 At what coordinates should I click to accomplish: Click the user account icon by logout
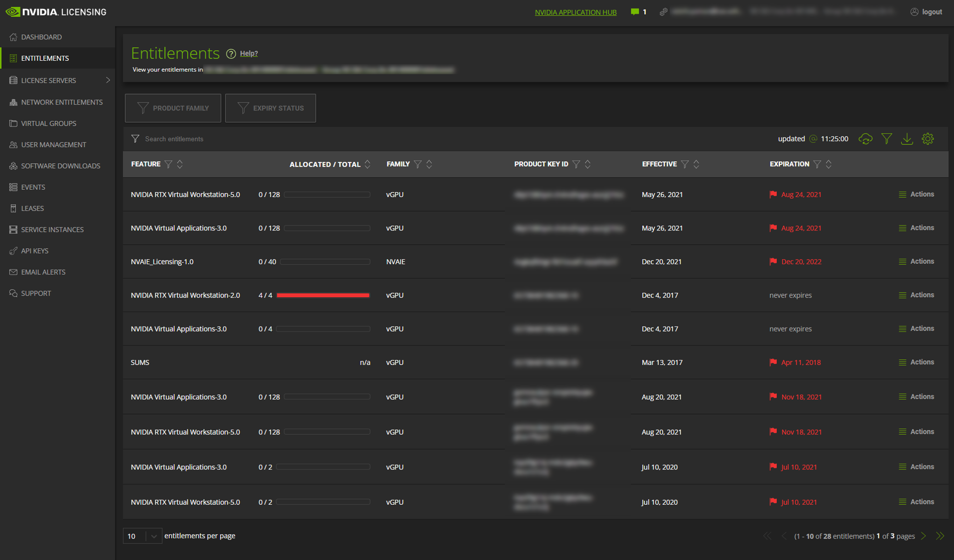click(x=914, y=12)
